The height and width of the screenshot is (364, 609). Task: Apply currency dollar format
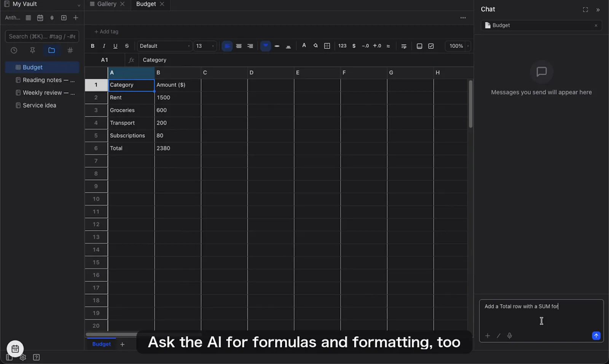tap(354, 46)
